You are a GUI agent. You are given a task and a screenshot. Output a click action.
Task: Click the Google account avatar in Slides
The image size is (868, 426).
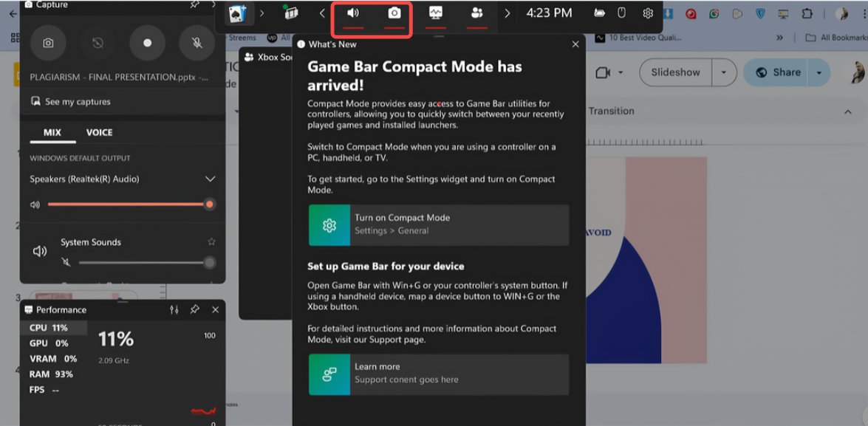[858, 72]
